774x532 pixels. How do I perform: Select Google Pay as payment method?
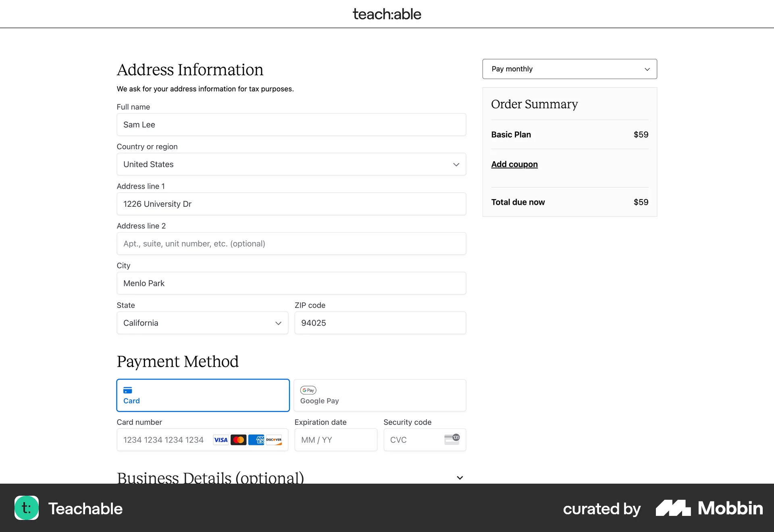pyautogui.click(x=379, y=395)
